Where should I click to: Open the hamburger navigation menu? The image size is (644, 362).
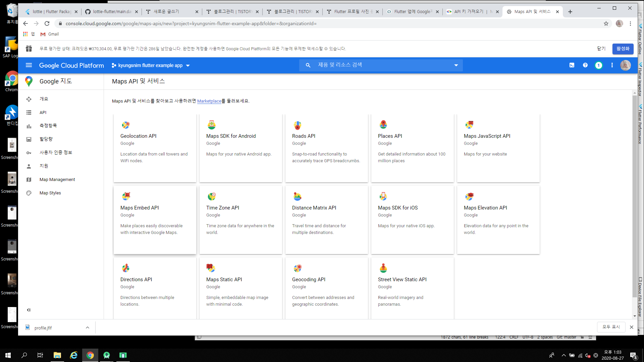(x=29, y=65)
